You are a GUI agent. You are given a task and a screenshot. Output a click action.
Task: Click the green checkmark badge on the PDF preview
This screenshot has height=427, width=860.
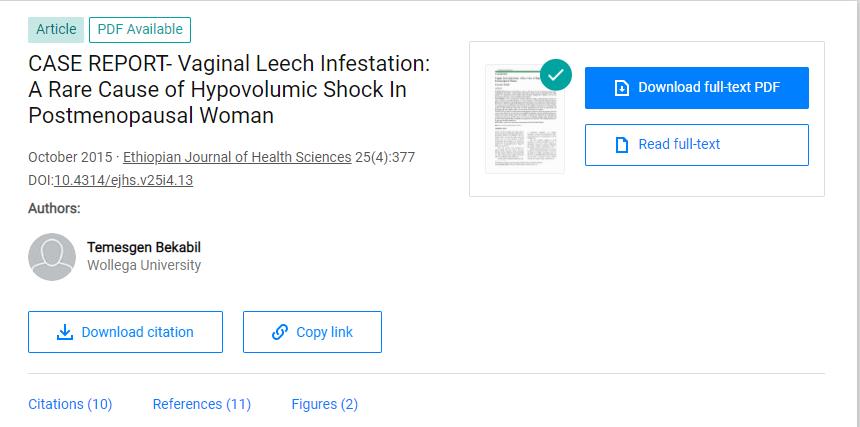[555, 75]
